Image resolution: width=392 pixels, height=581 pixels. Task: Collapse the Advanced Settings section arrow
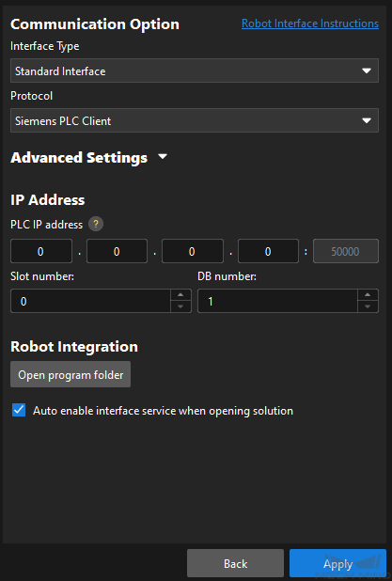pos(163,157)
